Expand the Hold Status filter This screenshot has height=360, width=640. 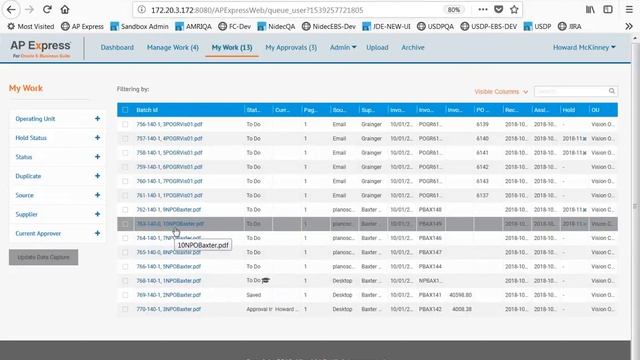coord(97,138)
